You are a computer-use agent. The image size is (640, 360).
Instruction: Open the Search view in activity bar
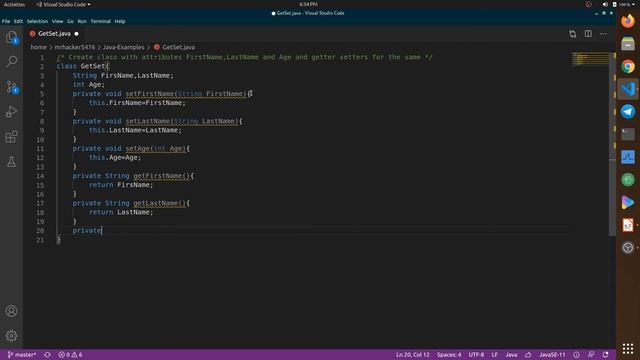tap(11, 62)
